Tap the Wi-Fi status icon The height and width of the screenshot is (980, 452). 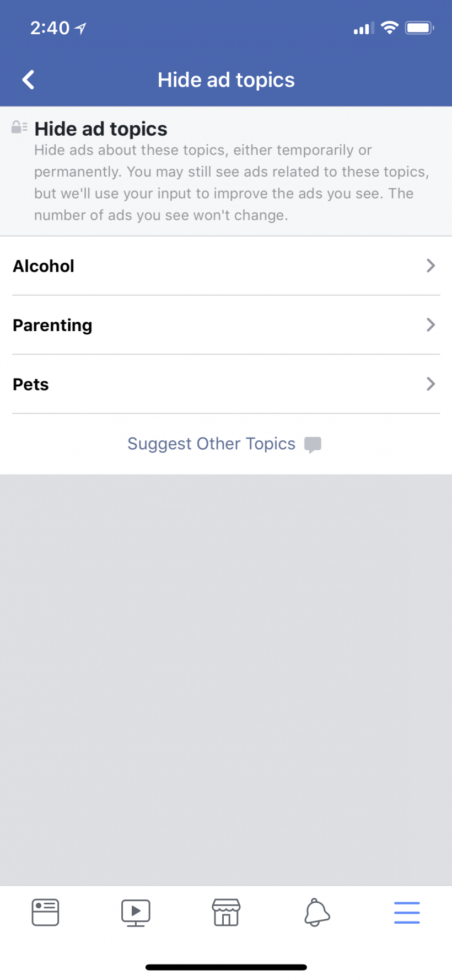click(x=389, y=28)
